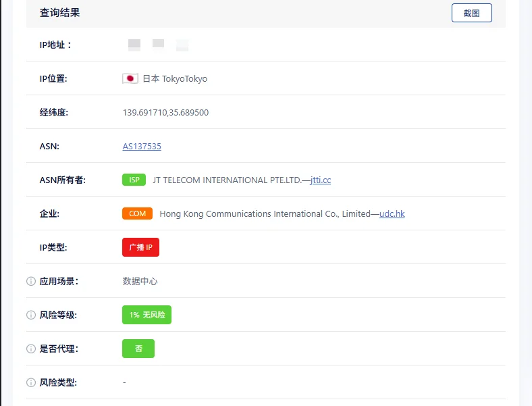Viewport: 532px width, 406px height.
Task: Click the 日本 TokyoTokyo location text
Action: click(175, 78)
